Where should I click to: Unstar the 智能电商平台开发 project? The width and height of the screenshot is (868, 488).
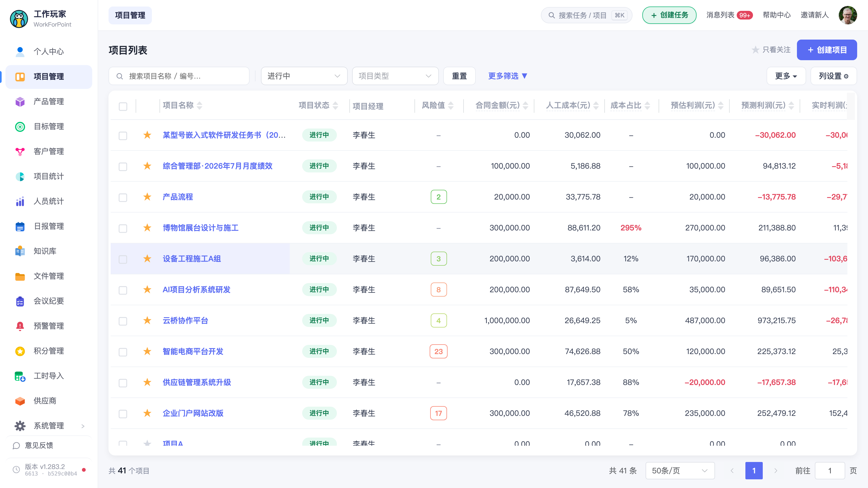[147, 351]
